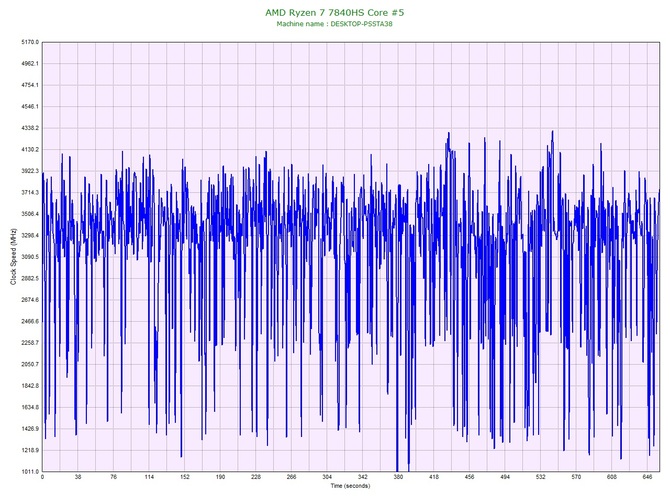Screen dimensions: 670x503
Task: Click the y-axis value 4962.1
Action: tap(30, 64)
